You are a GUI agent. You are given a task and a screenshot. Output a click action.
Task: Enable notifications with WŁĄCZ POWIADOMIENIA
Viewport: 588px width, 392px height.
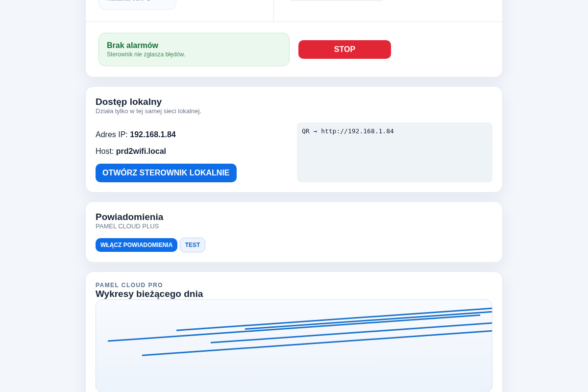click(x=136, y=245)
